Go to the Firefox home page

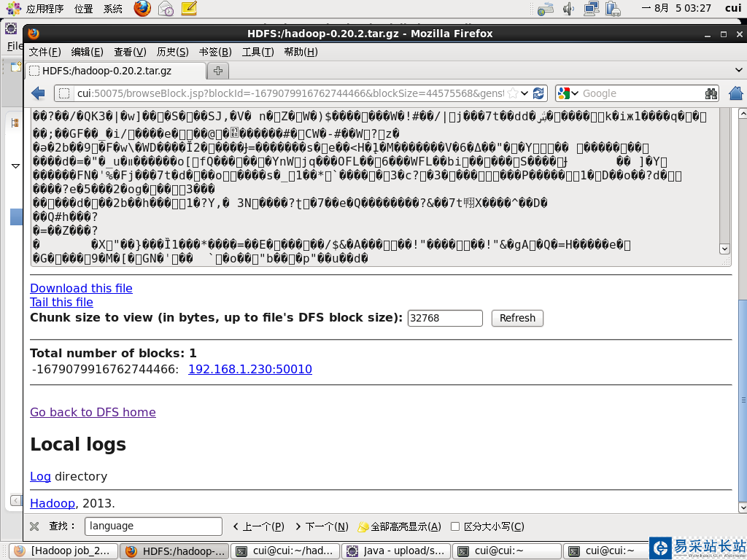[x=736, y=93]
